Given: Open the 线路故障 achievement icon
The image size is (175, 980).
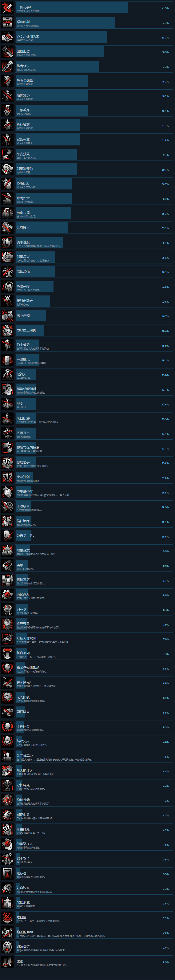Looking at the screenshot, I should coord(8,287).
